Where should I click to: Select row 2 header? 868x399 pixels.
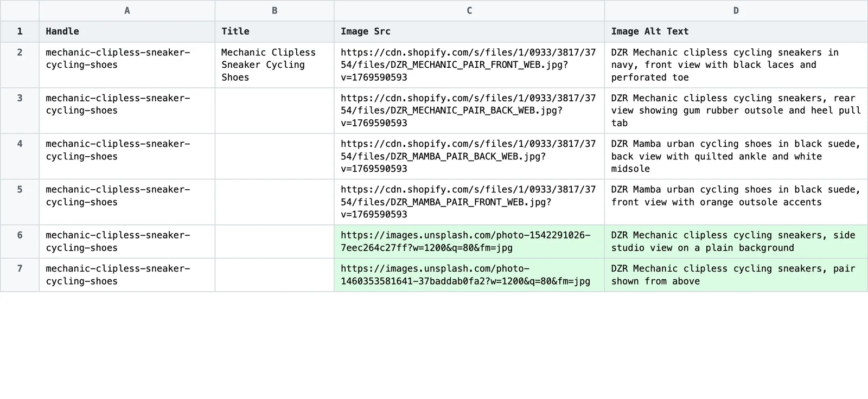[x=20, y=65]
